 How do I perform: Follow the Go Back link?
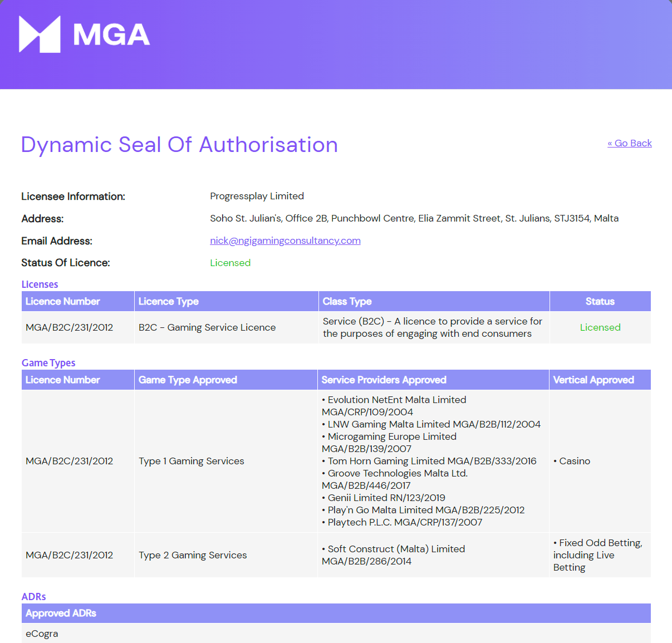coord(630,143)
